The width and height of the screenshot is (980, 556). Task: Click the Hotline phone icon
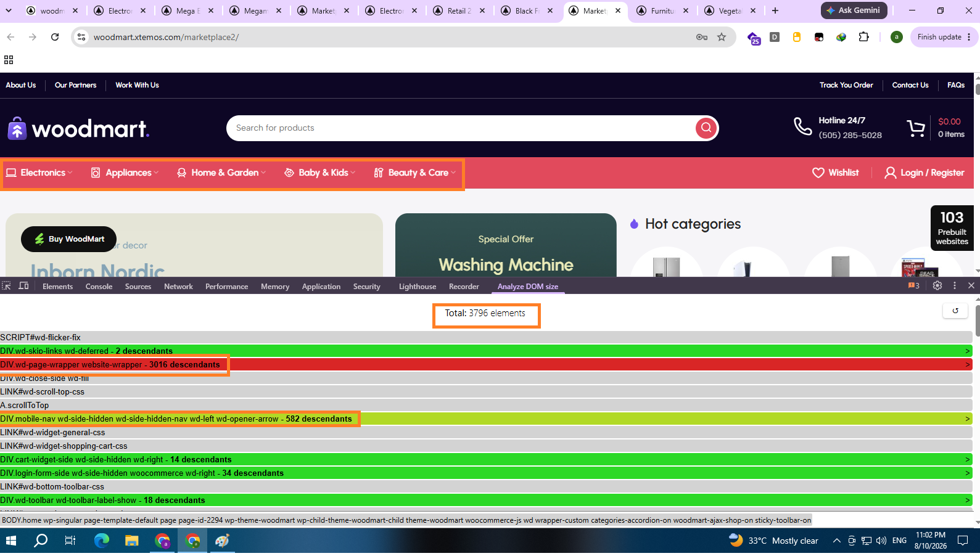(802, 127)
